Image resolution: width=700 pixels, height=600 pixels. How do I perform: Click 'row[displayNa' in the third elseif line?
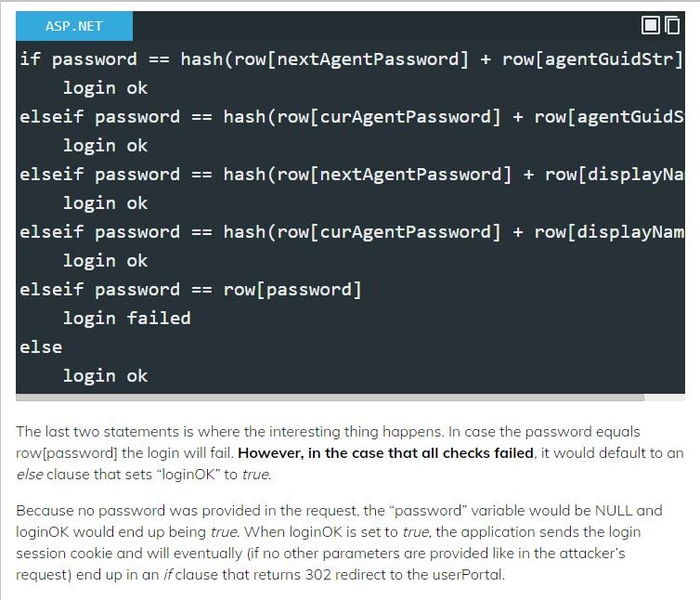coord(615,175)
